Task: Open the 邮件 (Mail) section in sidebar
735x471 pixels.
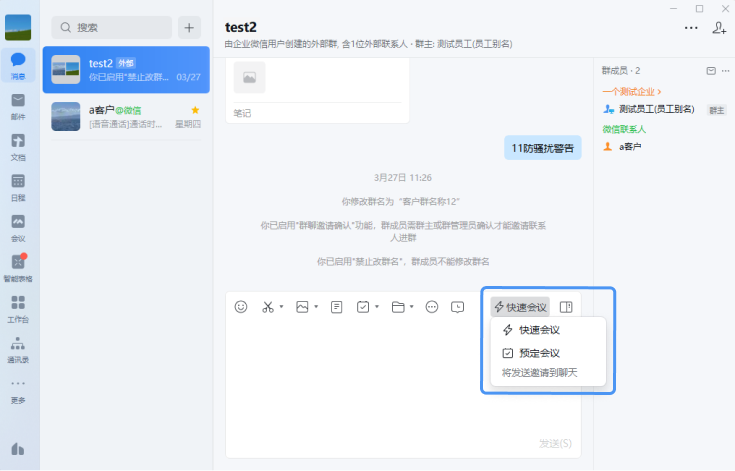Action: [18, 105]
